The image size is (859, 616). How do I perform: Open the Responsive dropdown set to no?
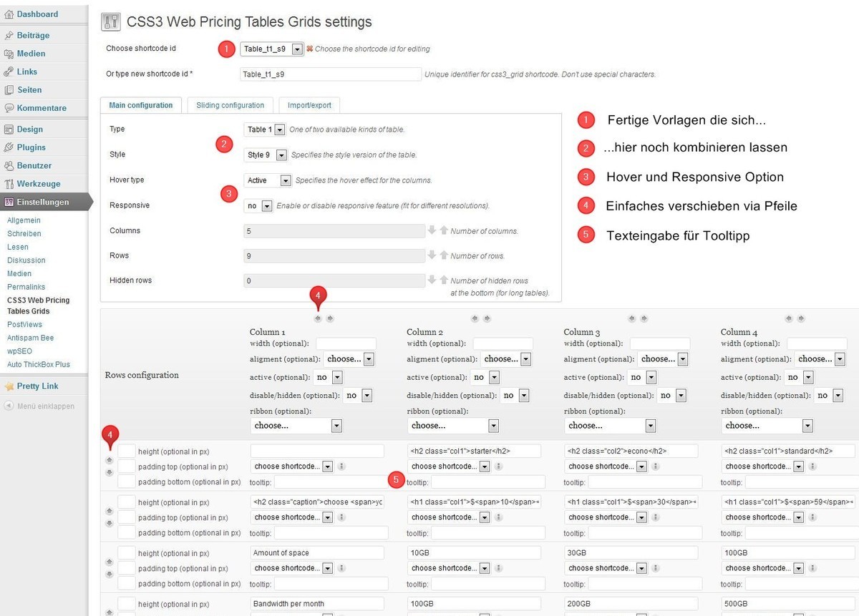tap(258, 205)
